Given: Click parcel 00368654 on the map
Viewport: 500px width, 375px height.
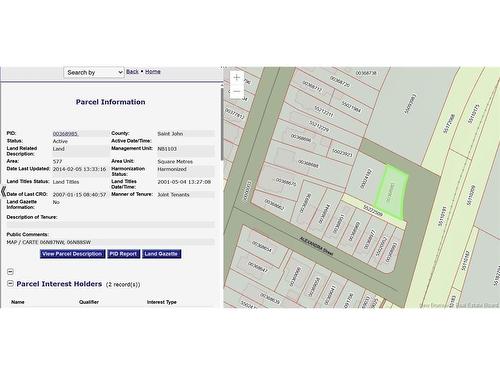Looking at the screenshot, I should point(262,247).
